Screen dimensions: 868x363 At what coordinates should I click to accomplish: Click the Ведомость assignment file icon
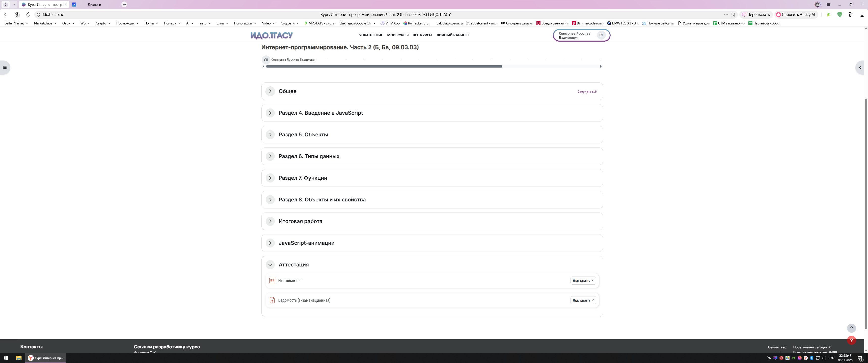[272, 300]
